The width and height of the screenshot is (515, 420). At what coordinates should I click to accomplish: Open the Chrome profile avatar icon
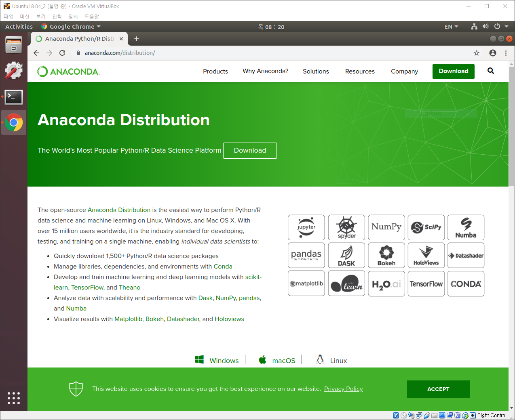click(x=492, y=53)
